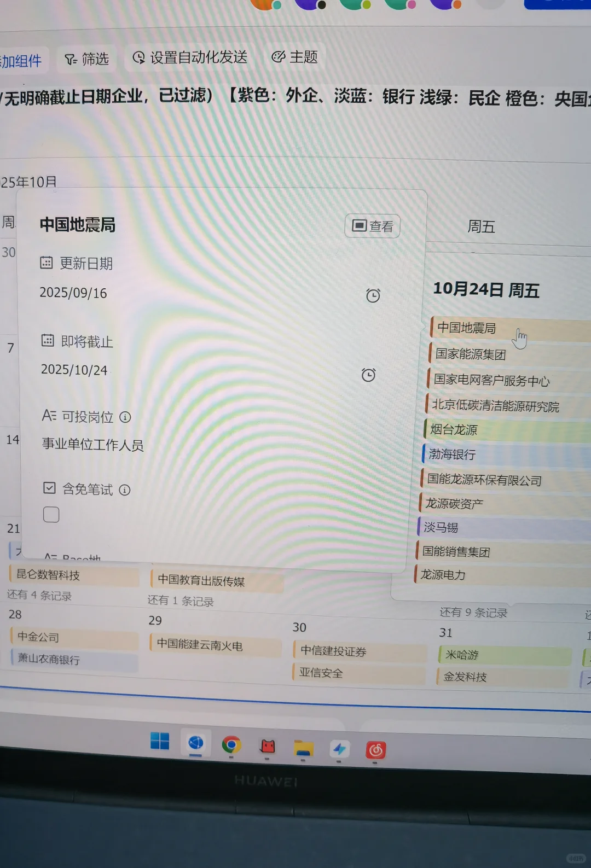Click the 加组件 add component button

pos(22,61)
